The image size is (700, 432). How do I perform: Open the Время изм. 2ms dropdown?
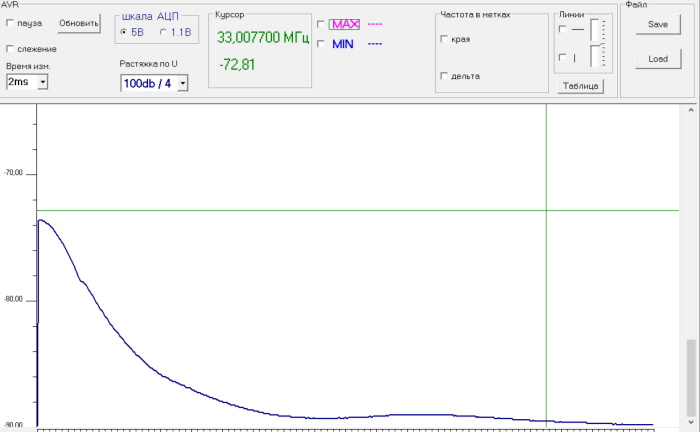tap(42, 82)
